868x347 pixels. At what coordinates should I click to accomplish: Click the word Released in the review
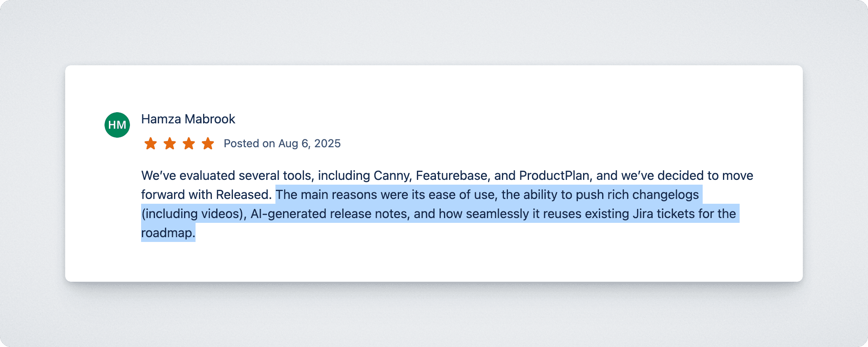click(x=244, y=195)
